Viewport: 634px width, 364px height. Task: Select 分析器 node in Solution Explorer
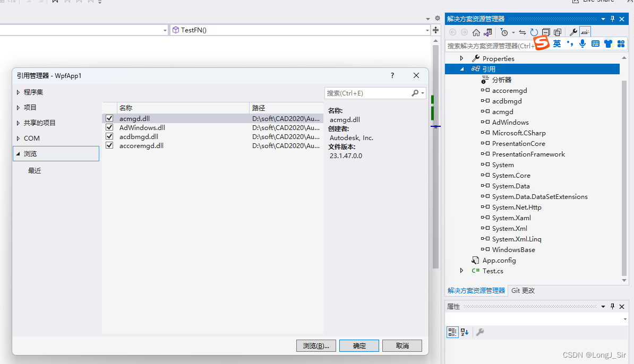pyautogui.click(x=501, y=80)
